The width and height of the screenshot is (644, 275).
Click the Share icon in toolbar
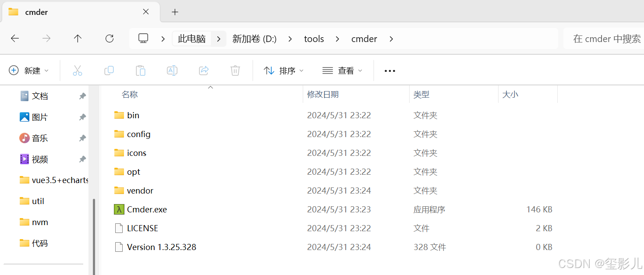coord(204,71)
